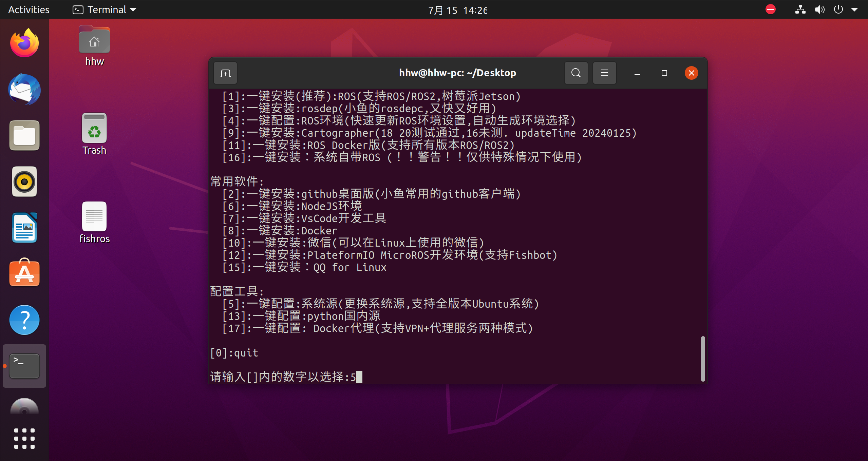Click the 配置工具 heading
Image resolution: width=868 pixels, height=461 pixels.
(x=237, y=291)
